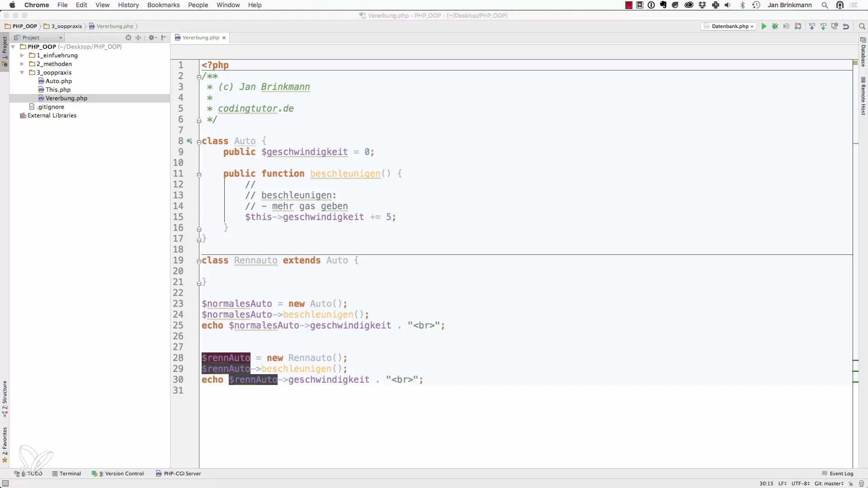Open the Terminal tool window
868x488 pixels.
tap(66, 474)
